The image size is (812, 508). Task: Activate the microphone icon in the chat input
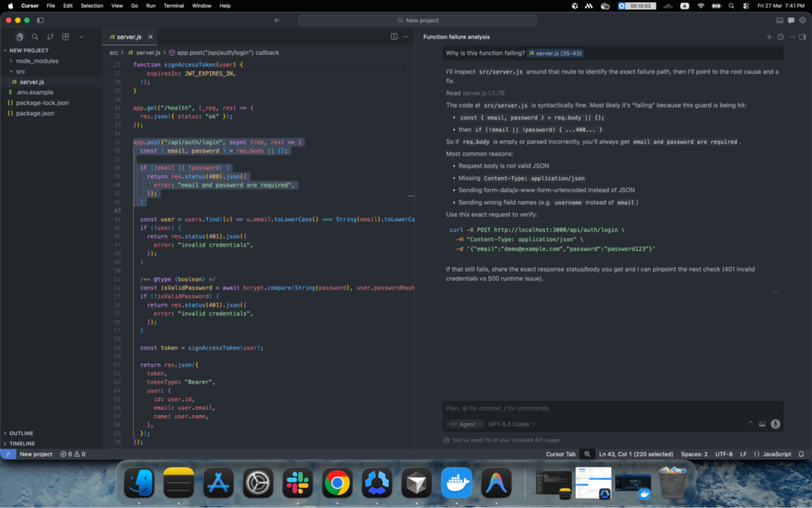776,424
